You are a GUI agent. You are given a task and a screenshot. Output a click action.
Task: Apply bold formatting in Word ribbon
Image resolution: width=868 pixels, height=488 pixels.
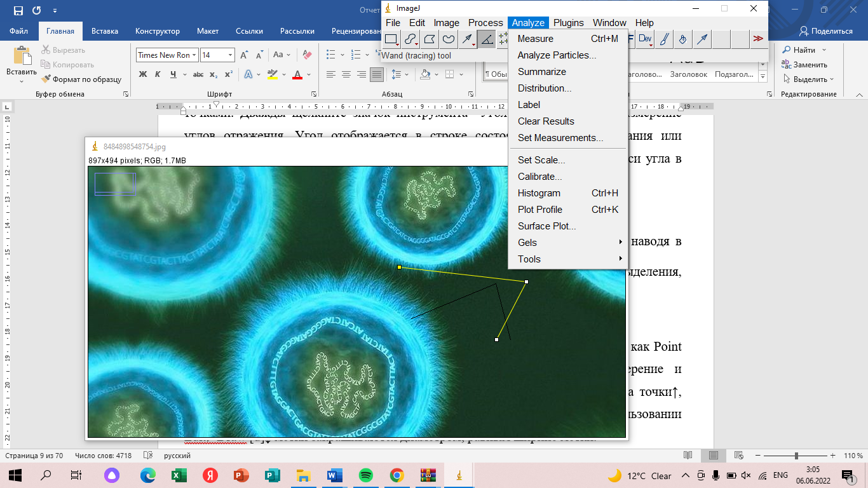[x=143, y=74]
